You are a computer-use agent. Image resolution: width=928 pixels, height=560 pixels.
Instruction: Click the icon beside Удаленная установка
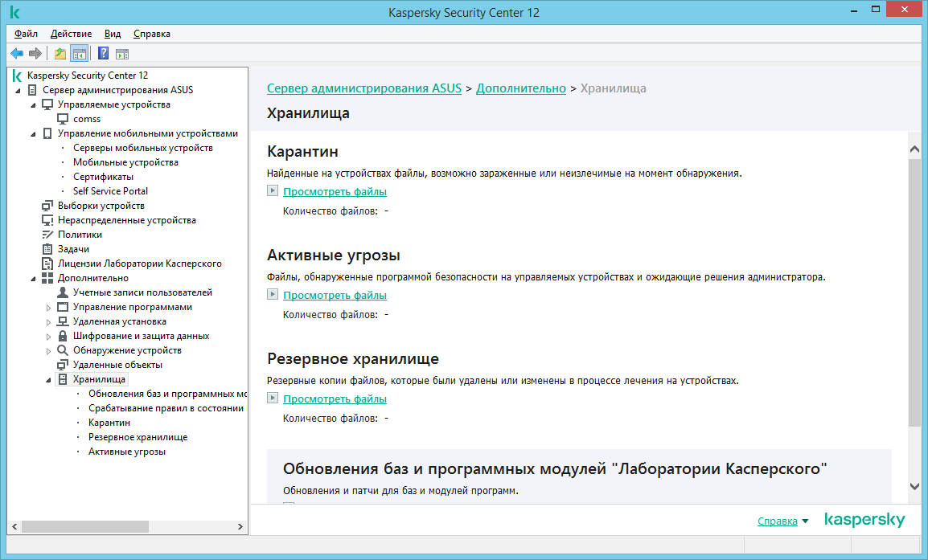(x=63, y=321)
